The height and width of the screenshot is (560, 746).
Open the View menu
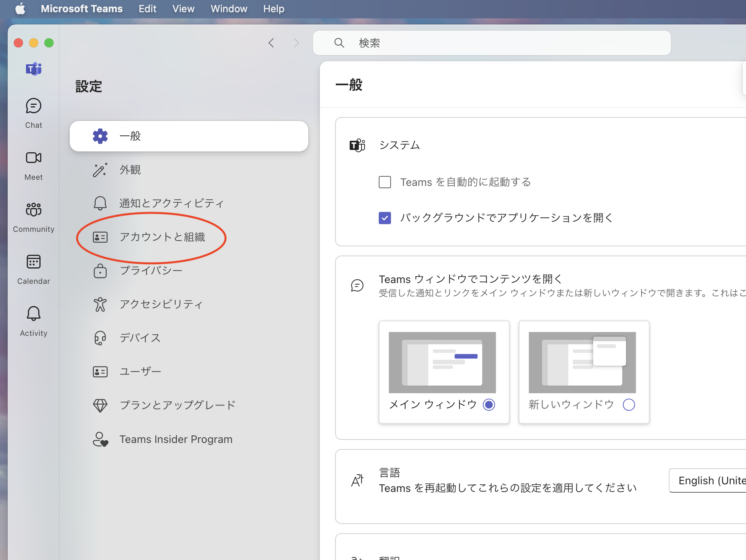coord(184,8)
